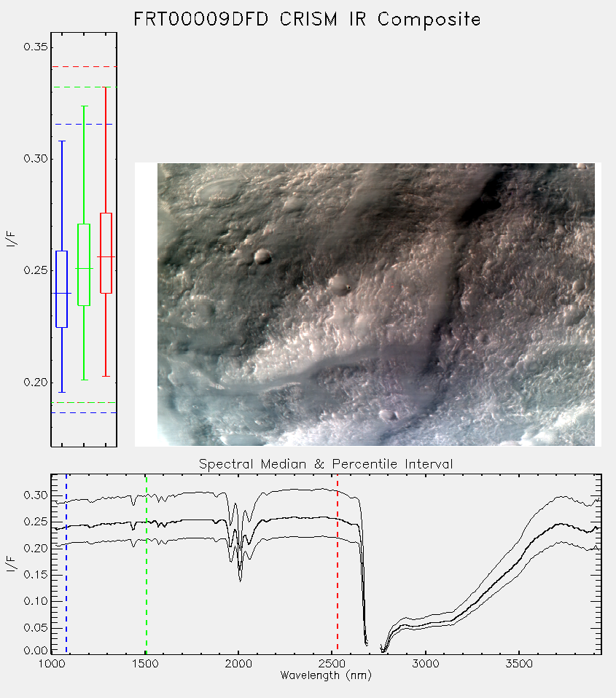Click the blue dashed wavelength marker line
This screenshot has height=698, width=616.
pyautogui.click(x=66, y=564)
